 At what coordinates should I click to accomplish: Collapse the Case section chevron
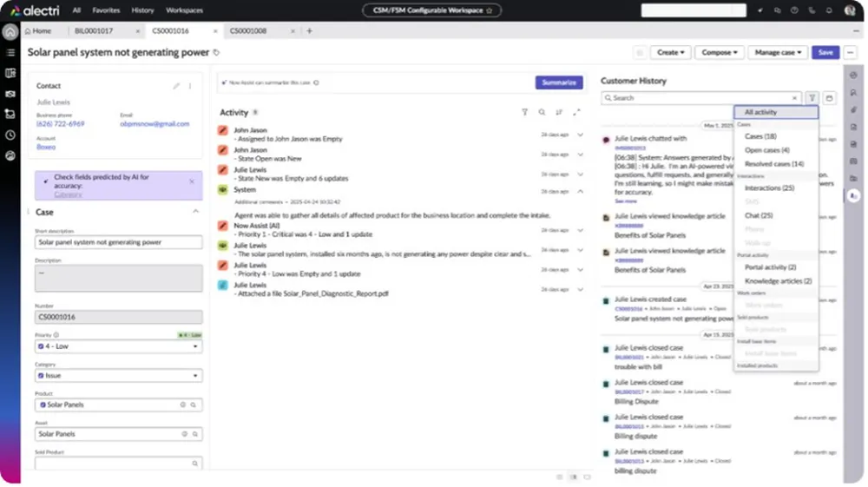(x=194, y=212)
